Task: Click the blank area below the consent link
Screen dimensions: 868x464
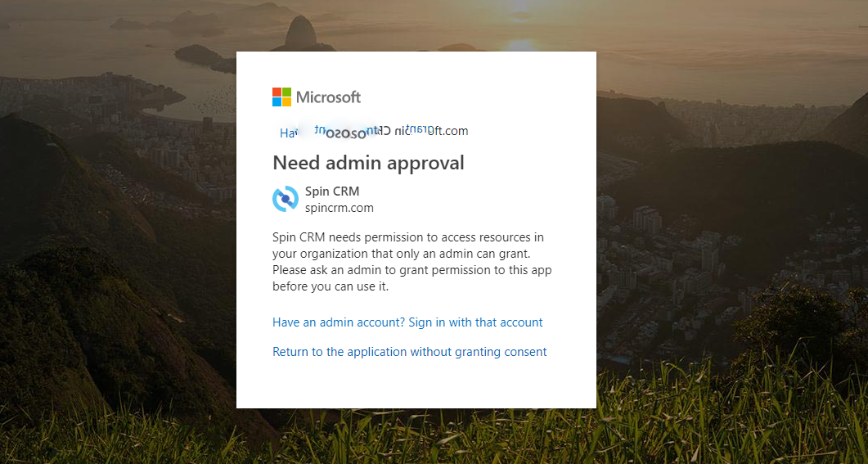Action: coord(416,383)
